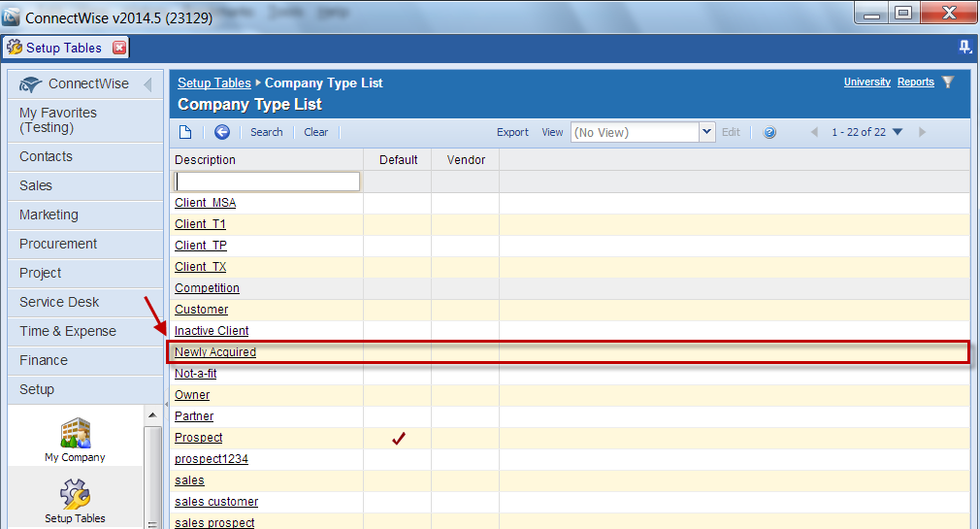Select the Setup Tables tab
The height and width of the screenshot is (529, 980).
pyautogui.click(x=64, y=48)
